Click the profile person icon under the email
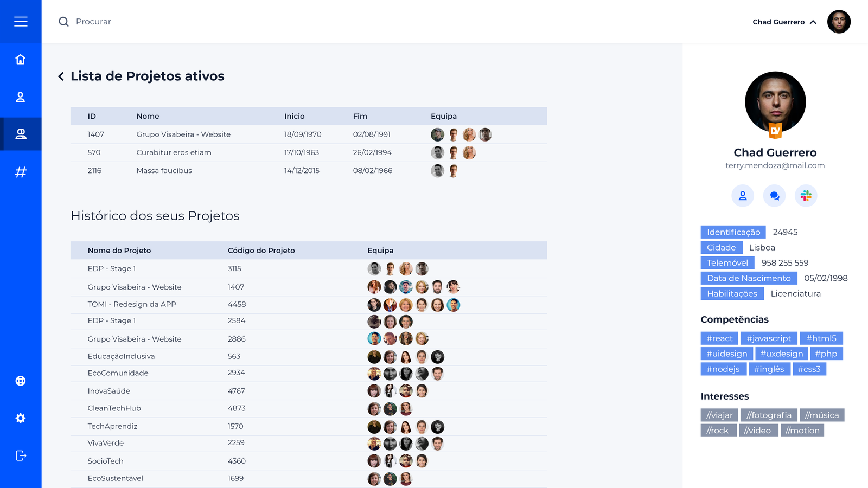 743,196
